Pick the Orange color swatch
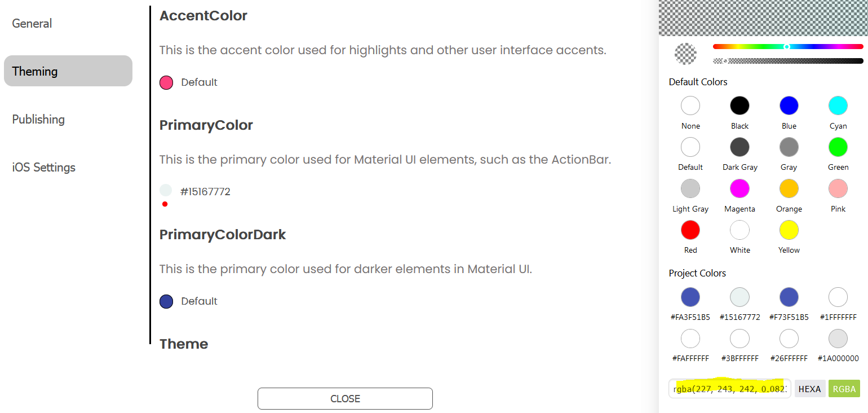Screen dimensions: 868x413 click(789, 188)
